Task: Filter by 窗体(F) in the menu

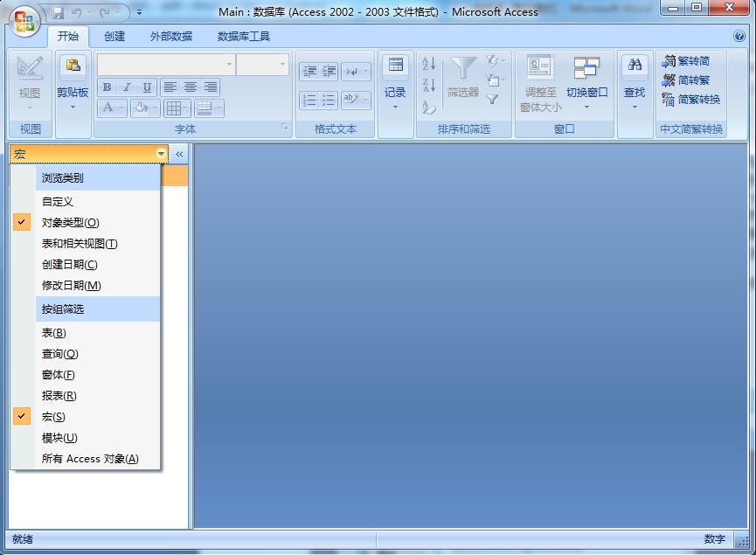Action: 85,375
